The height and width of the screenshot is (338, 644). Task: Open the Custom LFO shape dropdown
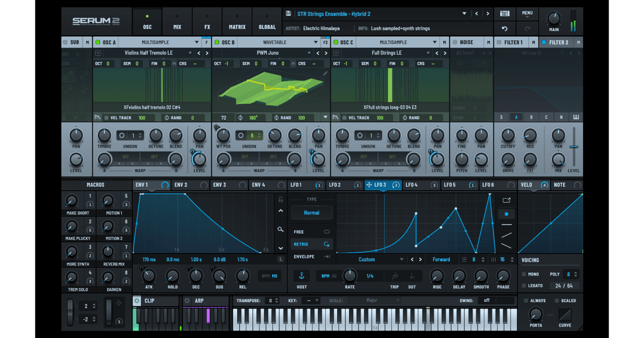376,259
